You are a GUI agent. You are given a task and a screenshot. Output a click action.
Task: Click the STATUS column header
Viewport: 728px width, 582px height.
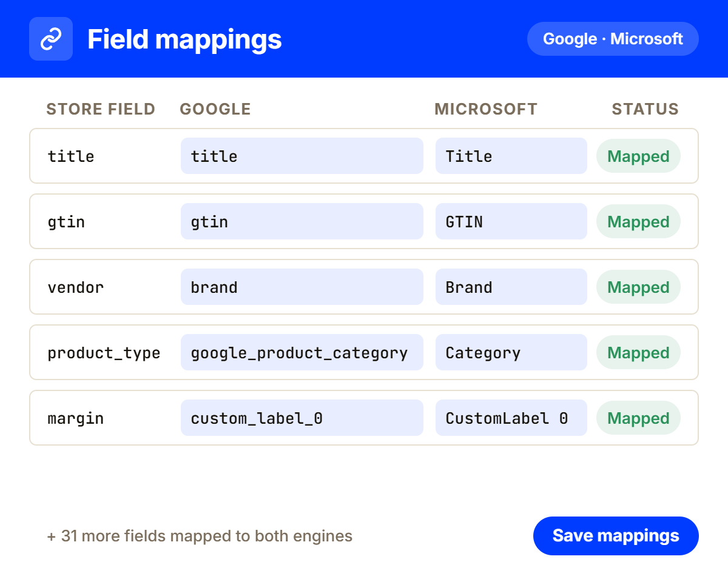pos(645,109)
